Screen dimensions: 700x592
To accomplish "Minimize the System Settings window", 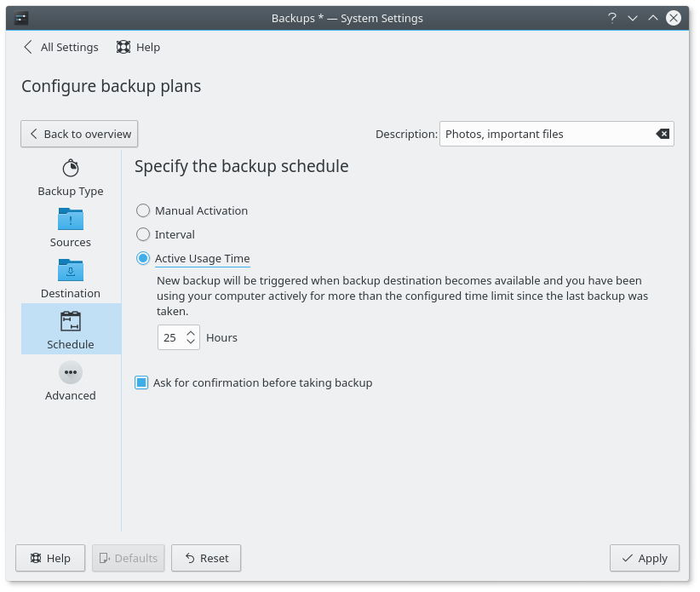I will pyautogui.click(x=633, y=18).
